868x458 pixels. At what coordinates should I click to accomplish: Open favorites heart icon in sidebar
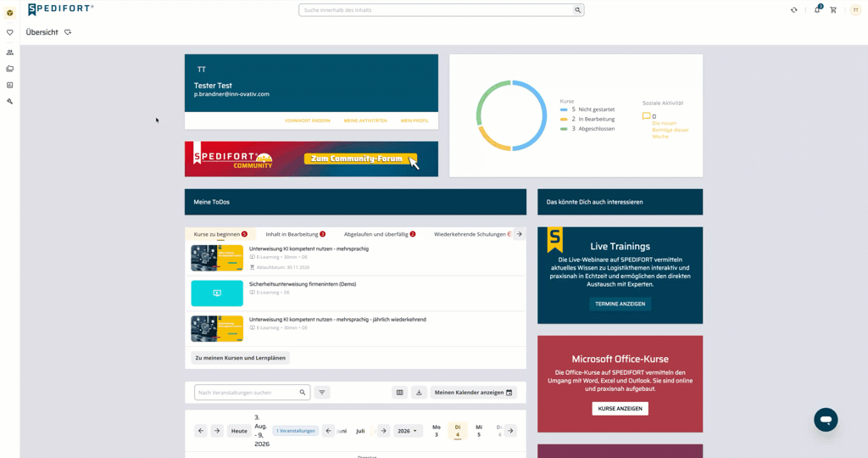(9, 32)
